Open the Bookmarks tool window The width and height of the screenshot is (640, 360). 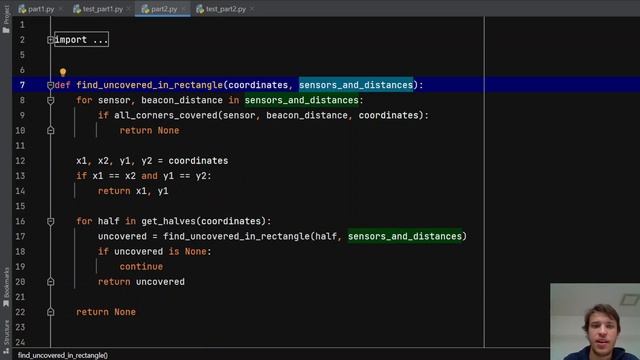tap(6, 287)
